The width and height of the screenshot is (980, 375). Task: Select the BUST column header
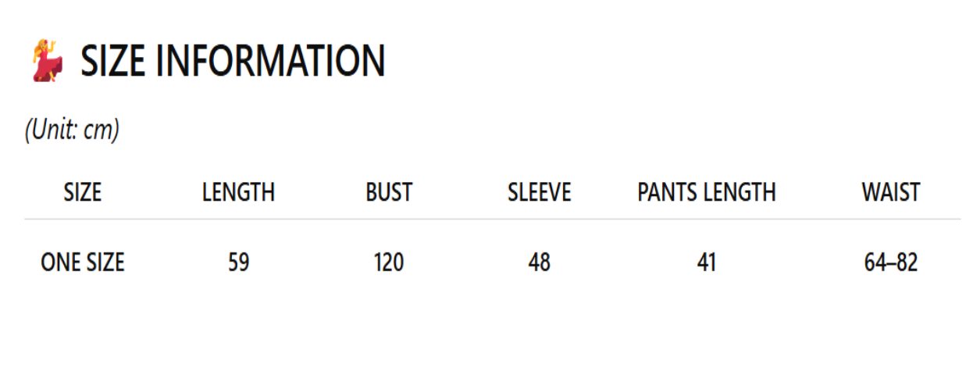click(x=389, y=192)
